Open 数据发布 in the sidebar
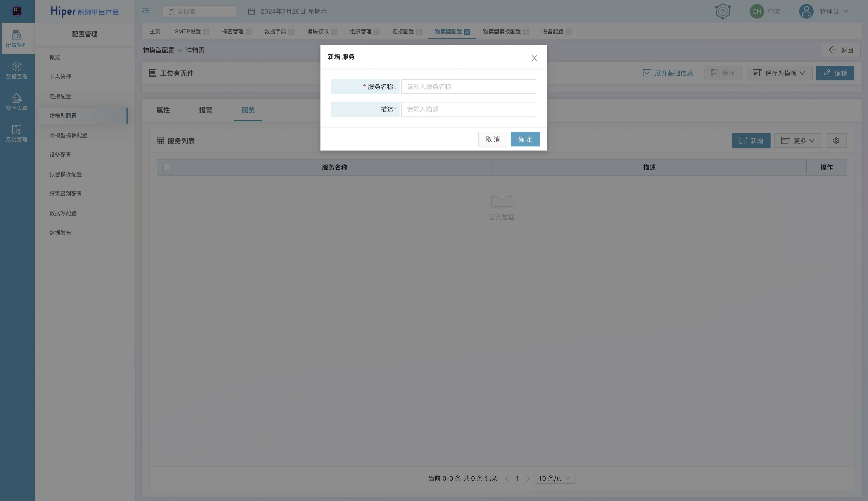The width and height of the screenshot is (868, 501). click(60, 233)
